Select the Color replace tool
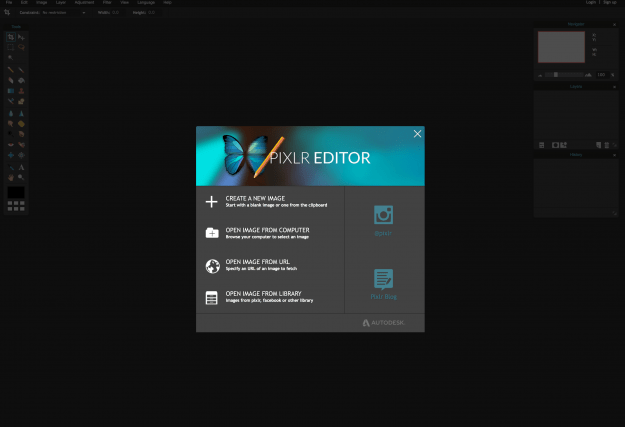Viewport: 625px width, 427px height. tap(11, 101)
